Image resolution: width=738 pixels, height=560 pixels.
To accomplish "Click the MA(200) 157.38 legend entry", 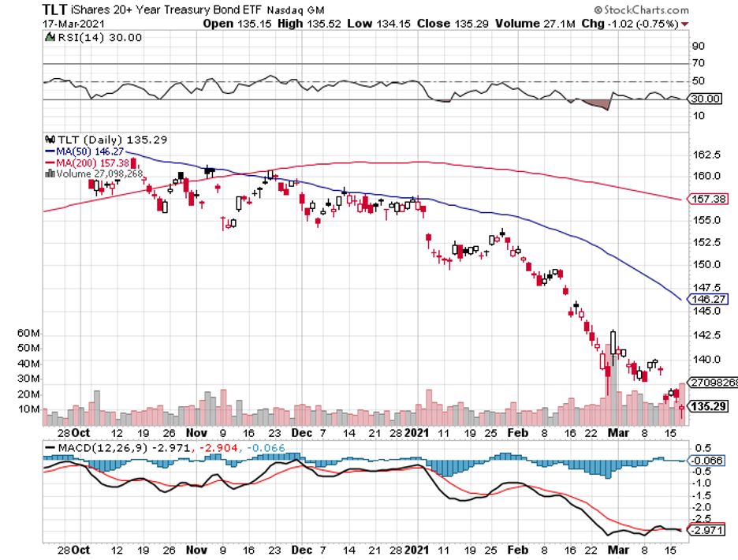I will (88, 163).
